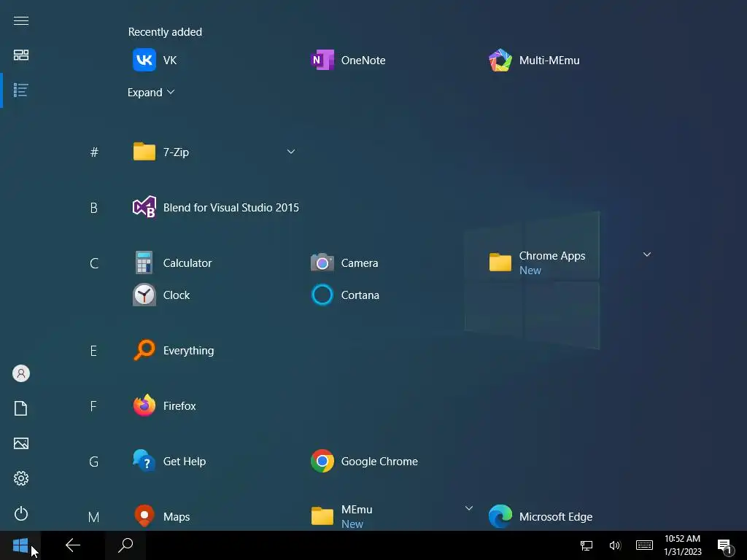Switch to pinned tiles view
747x560 pixels.
coord(21,55)
